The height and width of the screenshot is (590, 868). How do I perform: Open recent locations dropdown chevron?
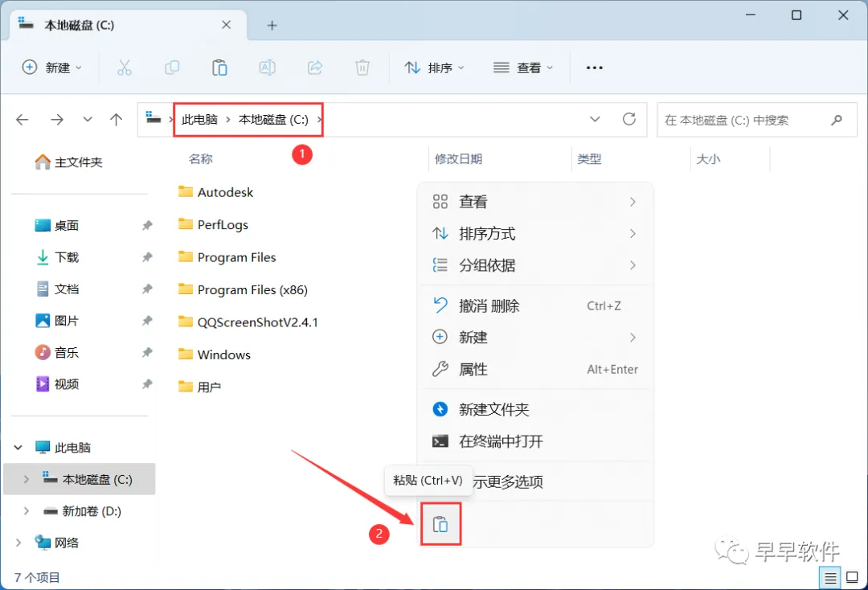click(x=88, y=120)
